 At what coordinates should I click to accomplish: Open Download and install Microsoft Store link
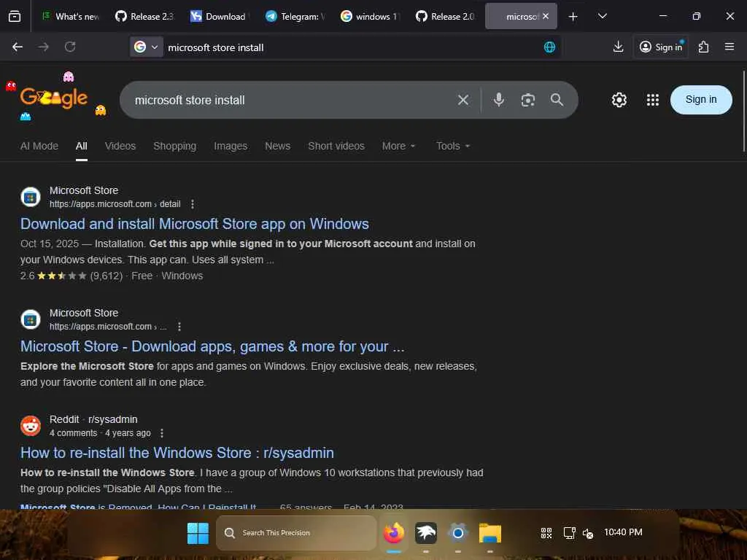pyautogui.click(x=194, y=224)
